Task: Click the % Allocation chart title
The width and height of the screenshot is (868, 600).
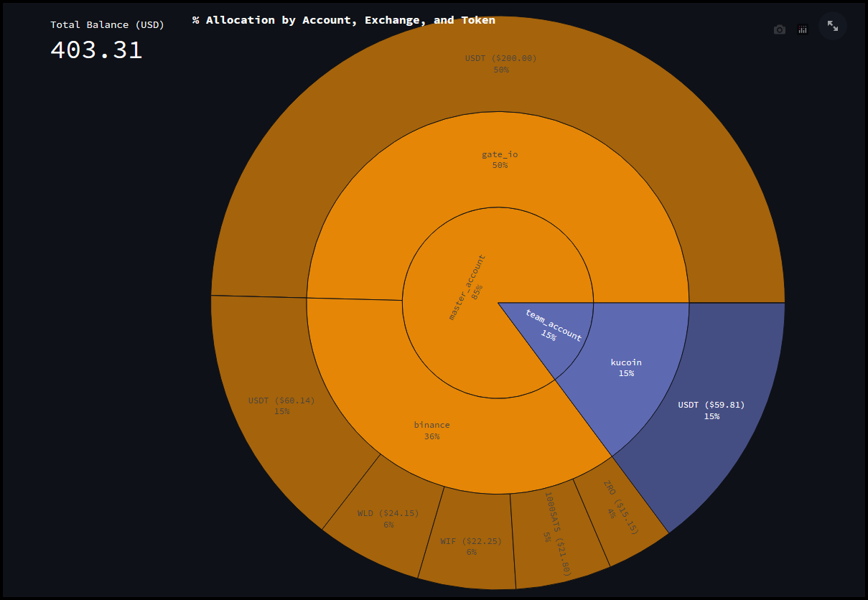Action: pos(343,20)
